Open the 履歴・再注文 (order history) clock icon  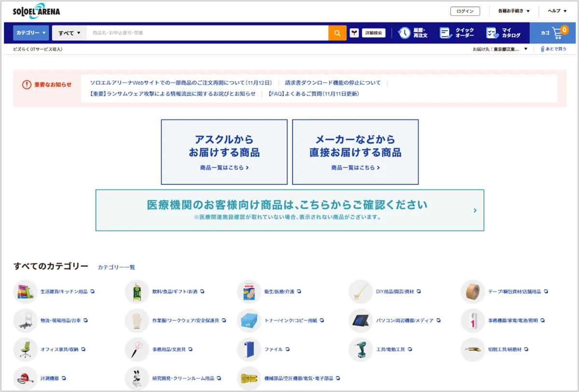(x=404, y=32)
